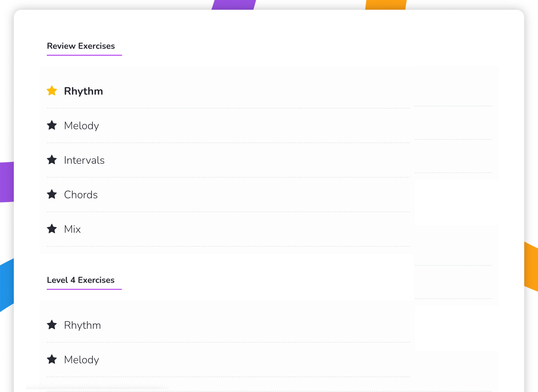
Task: Click the blue shape at left edge
Action: 7,285
